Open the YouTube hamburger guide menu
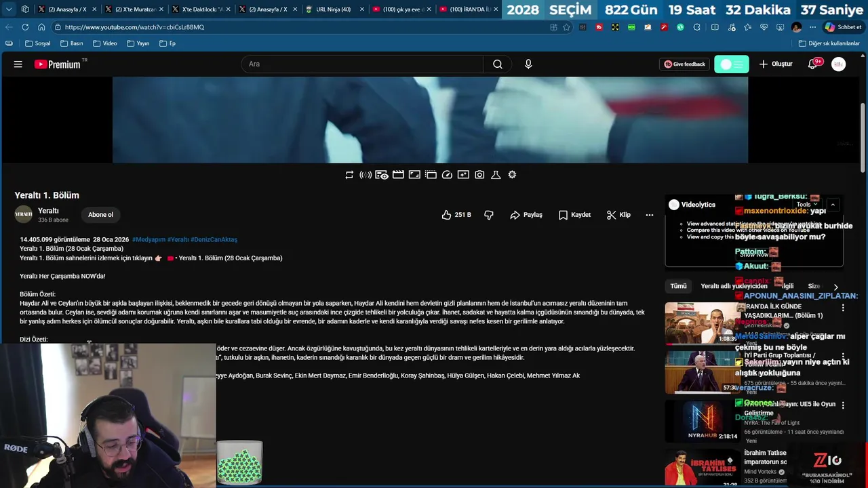Viewport: 868px width, 488px height. tap(18, 64)
